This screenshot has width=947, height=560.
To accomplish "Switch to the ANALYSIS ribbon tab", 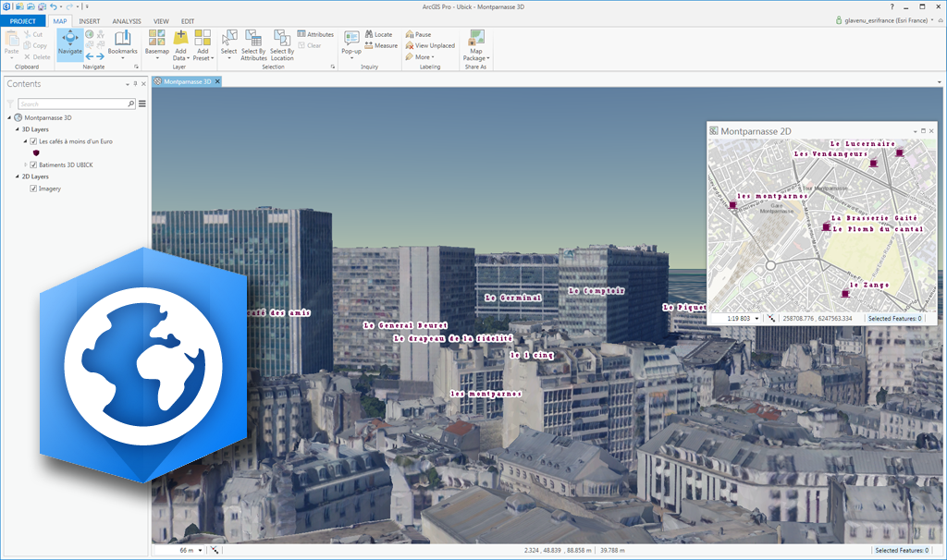I will (x=126, y=21).
